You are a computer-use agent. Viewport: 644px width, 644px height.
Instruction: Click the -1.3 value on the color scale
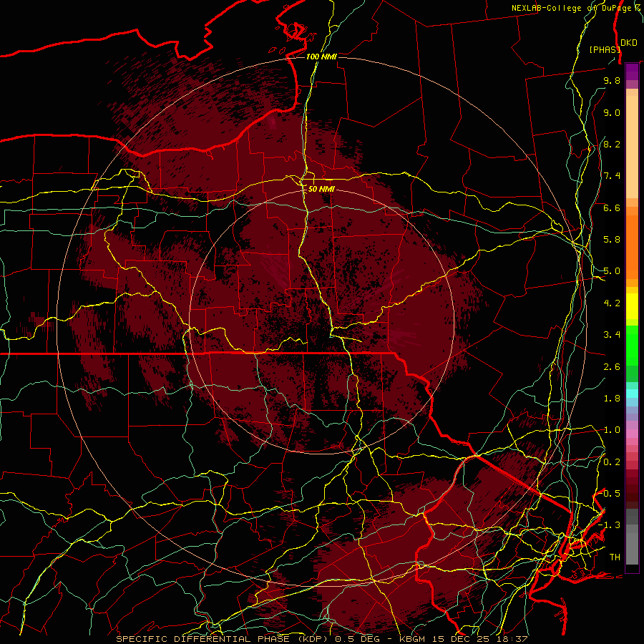pos(609,525)
